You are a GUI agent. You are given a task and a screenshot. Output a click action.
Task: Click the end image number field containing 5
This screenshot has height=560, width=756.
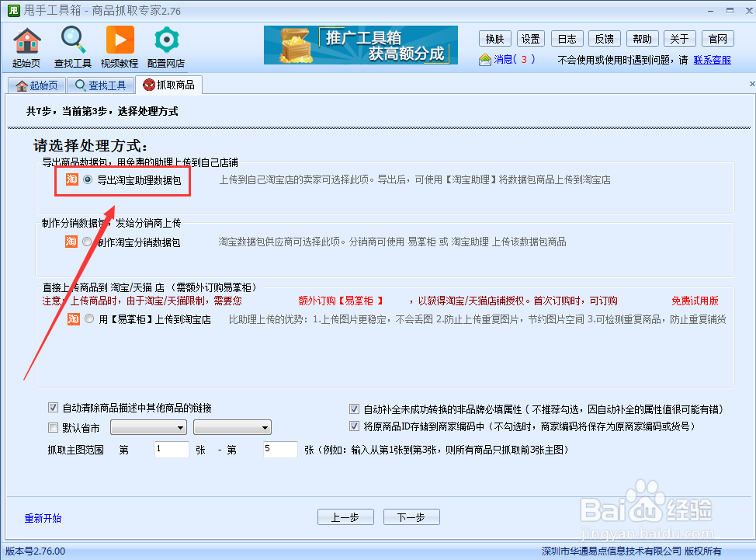(x=280, y=449)
